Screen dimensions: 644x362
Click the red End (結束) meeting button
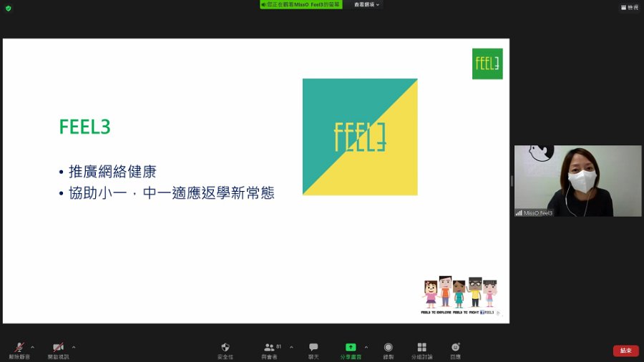(626, 351)
